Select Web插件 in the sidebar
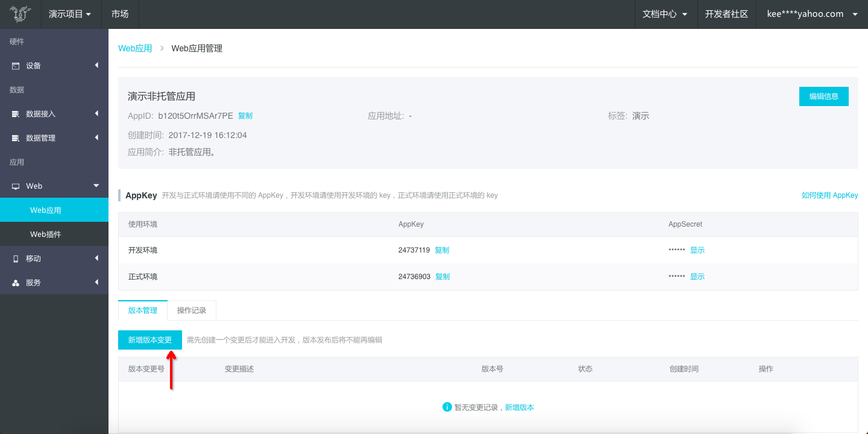Viewport: 868px width, 434px height. pyautogui.click(x=54, y=234)
